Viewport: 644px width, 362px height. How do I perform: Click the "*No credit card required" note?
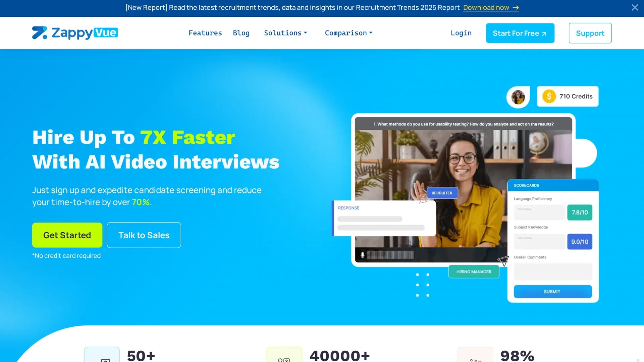click(x=66, y=256)
